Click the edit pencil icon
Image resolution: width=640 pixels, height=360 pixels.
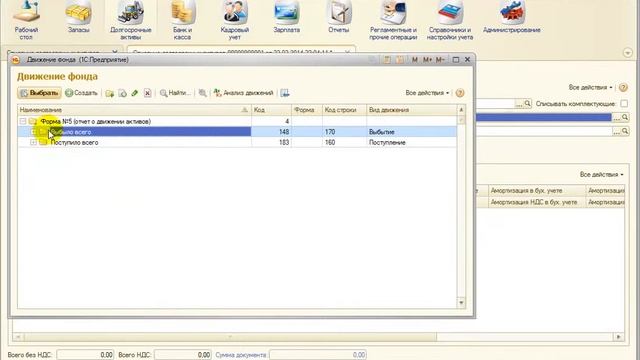[135, 93]
